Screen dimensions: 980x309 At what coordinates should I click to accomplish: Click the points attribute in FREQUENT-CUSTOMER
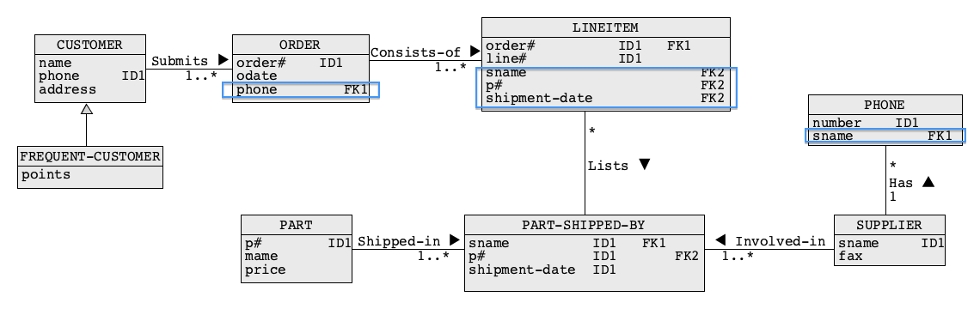click(46, 175)
